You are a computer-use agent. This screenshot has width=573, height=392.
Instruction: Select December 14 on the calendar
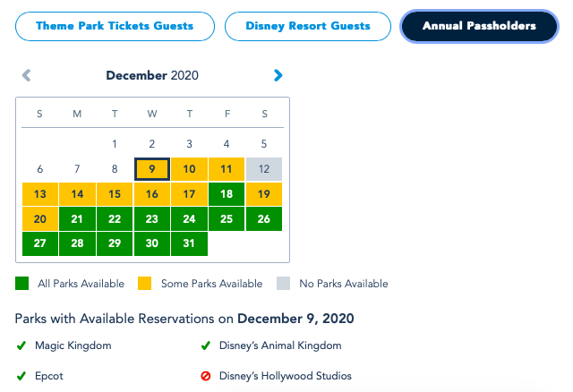(77, 194)
